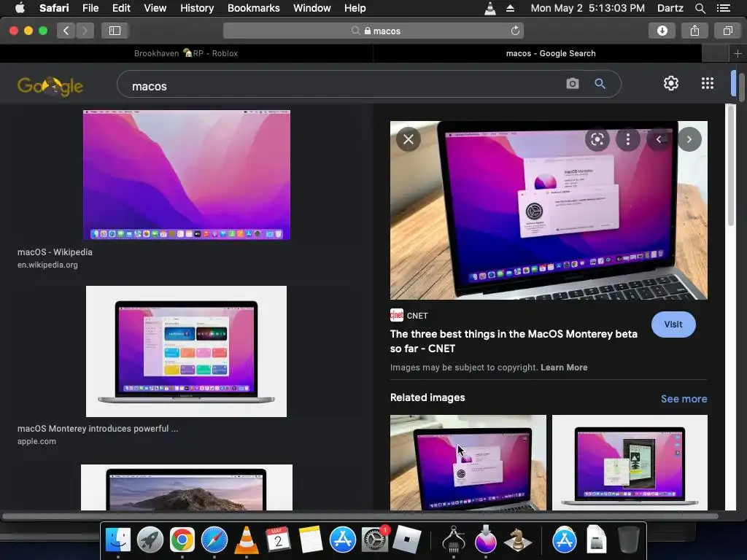Viewport: 747px width, 560px height.
Task: Click the apple.com MacBook thumbnail
Action: pos(186,351)
